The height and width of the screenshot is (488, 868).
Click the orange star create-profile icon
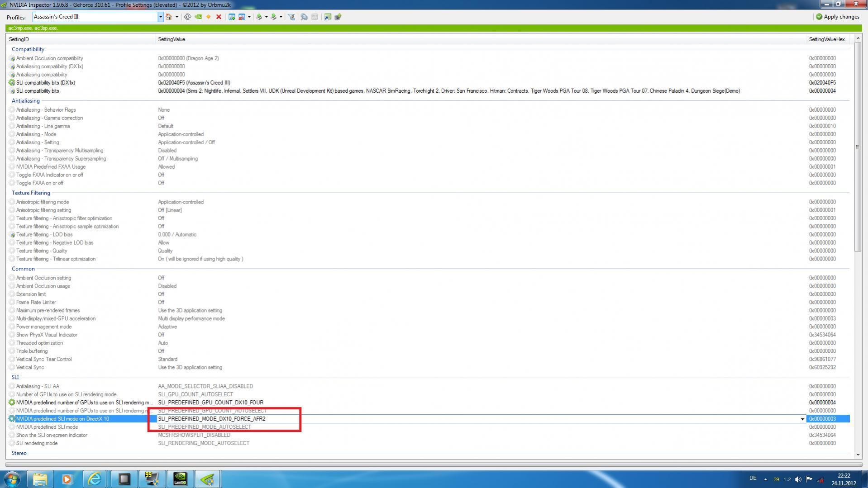coord(208,17)
